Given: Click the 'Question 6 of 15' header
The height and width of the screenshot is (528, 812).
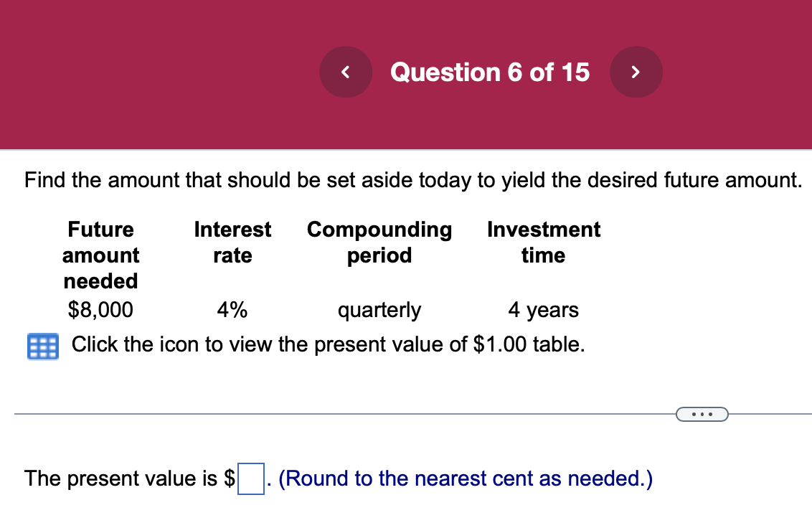Looking at the screenshot, I should [491, 72].
